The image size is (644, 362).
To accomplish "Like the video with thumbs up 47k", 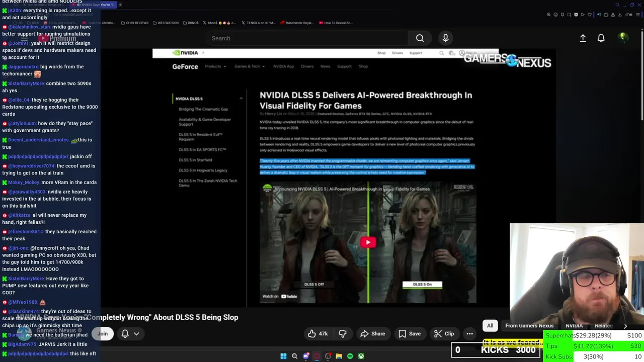I will [317, 334].
